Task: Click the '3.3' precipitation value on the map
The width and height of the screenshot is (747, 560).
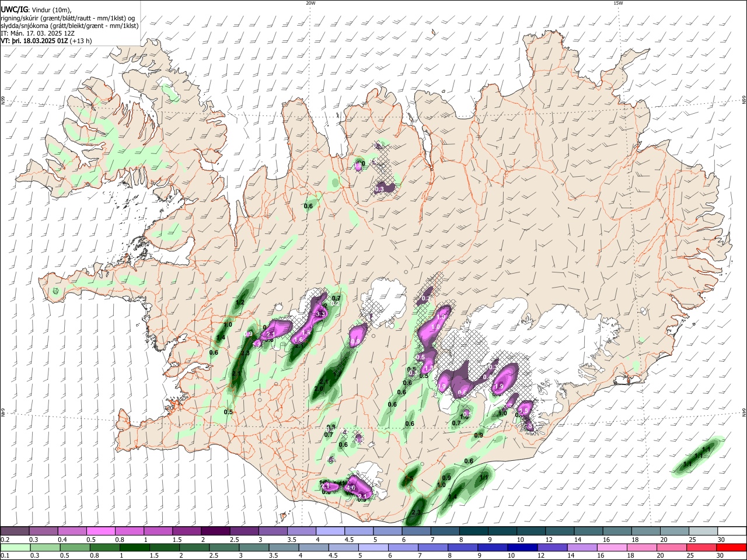Action: (x=320, y=314)
